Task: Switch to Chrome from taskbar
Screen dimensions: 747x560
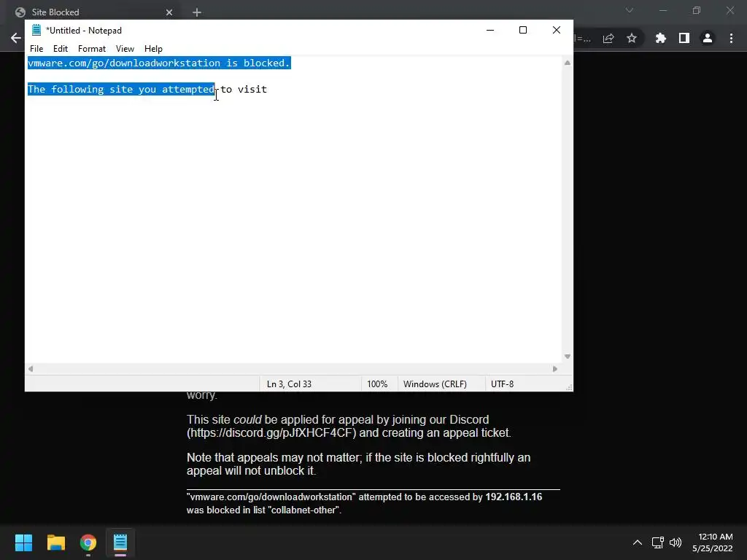Action: click(88, 542)
